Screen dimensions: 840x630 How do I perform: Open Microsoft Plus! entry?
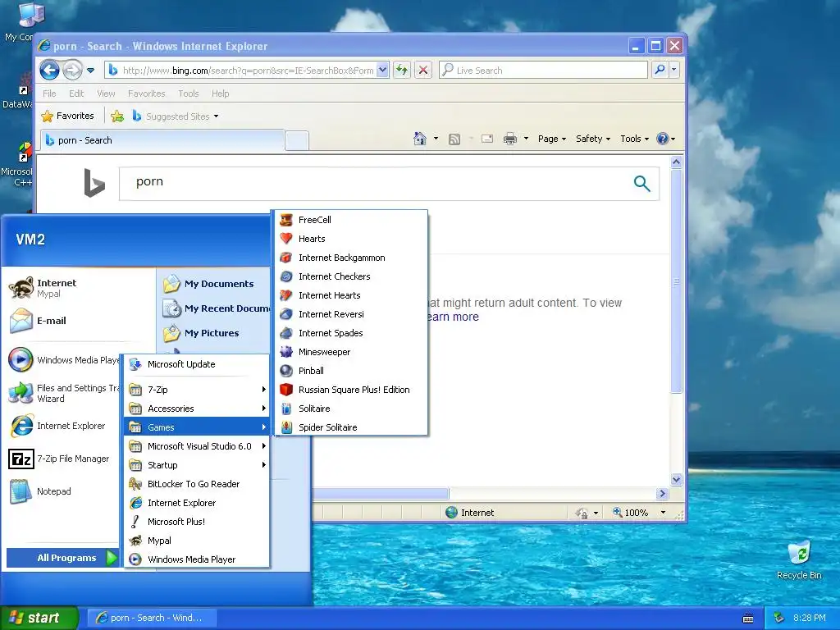(x=197, y=521)
